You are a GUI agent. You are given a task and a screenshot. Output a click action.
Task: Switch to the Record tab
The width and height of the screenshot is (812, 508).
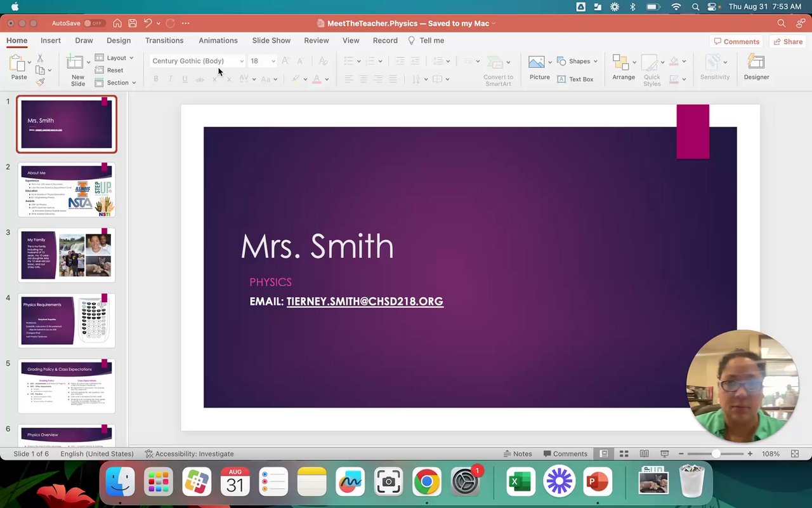(x=385, y=41)
